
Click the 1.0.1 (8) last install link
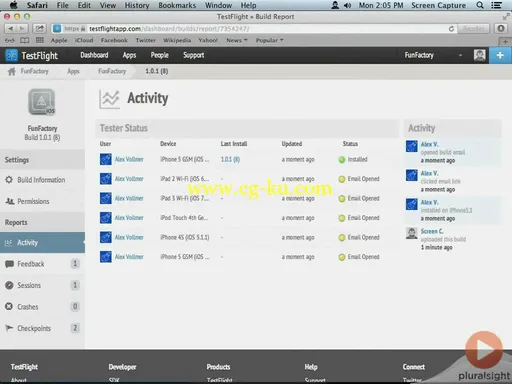[x=230, y=159]
